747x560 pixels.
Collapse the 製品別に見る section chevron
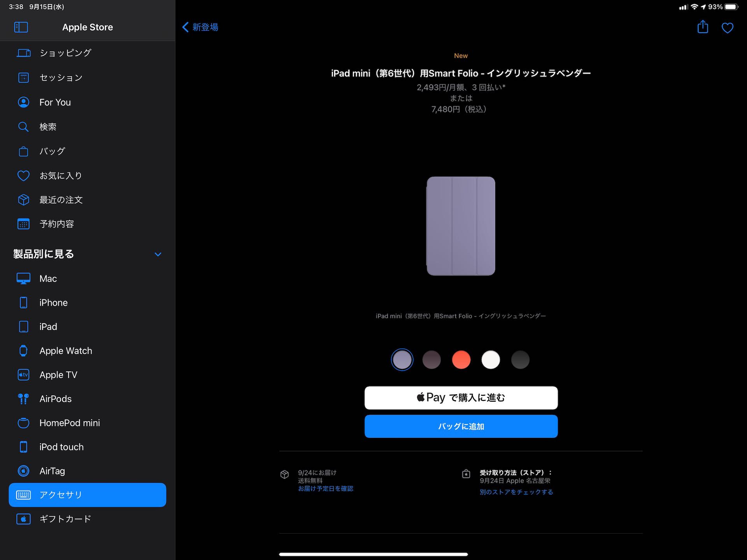tap(158, 254)
